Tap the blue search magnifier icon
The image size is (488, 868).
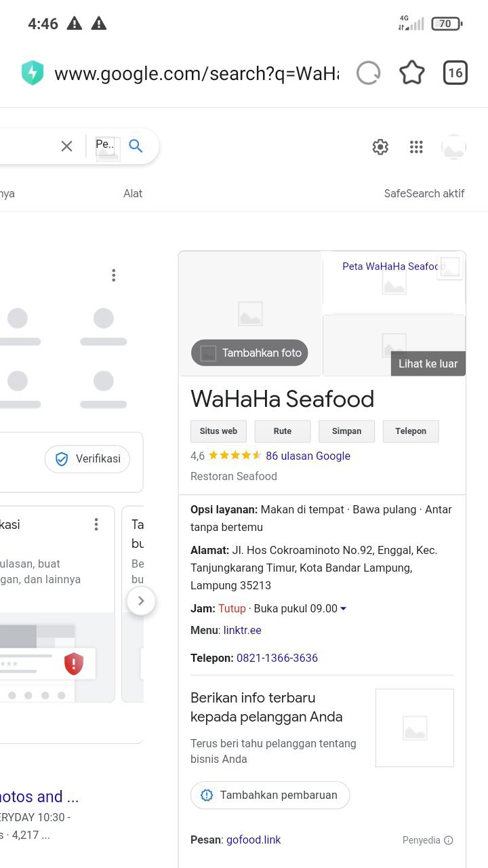click(136, 146)
